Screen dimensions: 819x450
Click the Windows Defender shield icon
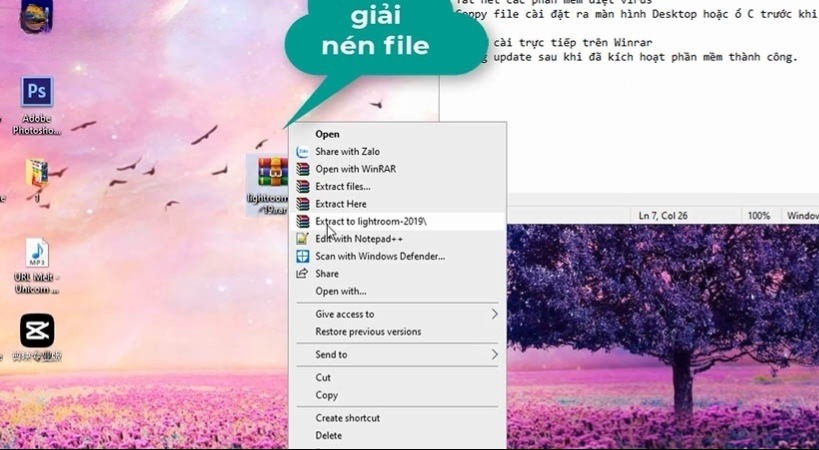[x=302, y=256]
